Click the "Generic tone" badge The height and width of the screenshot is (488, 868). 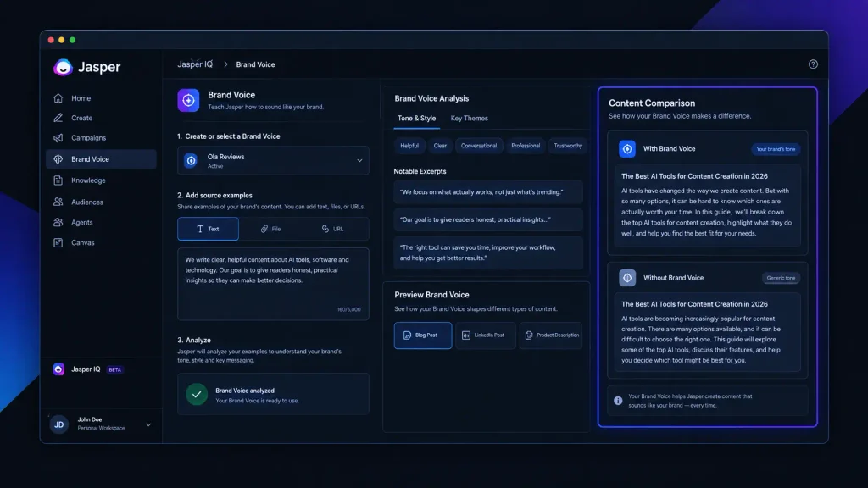point(781,278)
